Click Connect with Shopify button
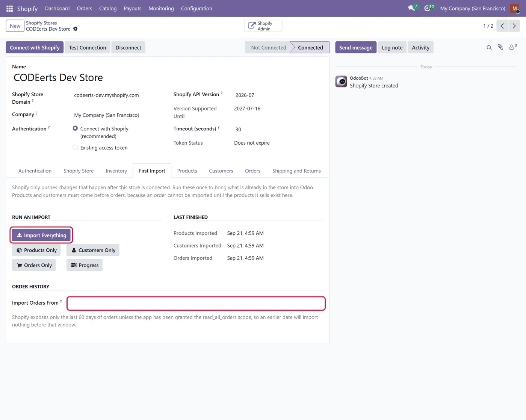The width and height of the screenshot is (526, 420). (x=35, y=48)
